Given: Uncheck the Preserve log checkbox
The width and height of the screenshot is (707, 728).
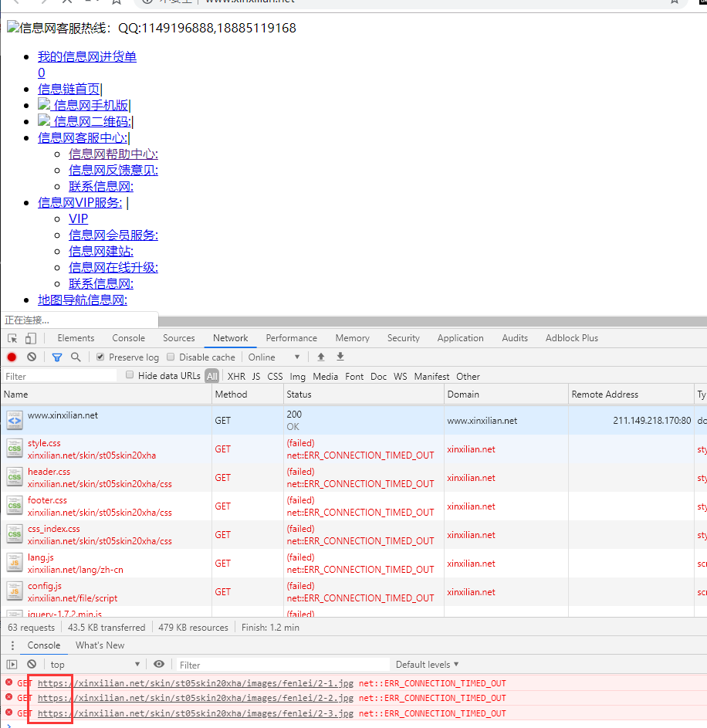Looking at the screenshot, I should (100, 357).
